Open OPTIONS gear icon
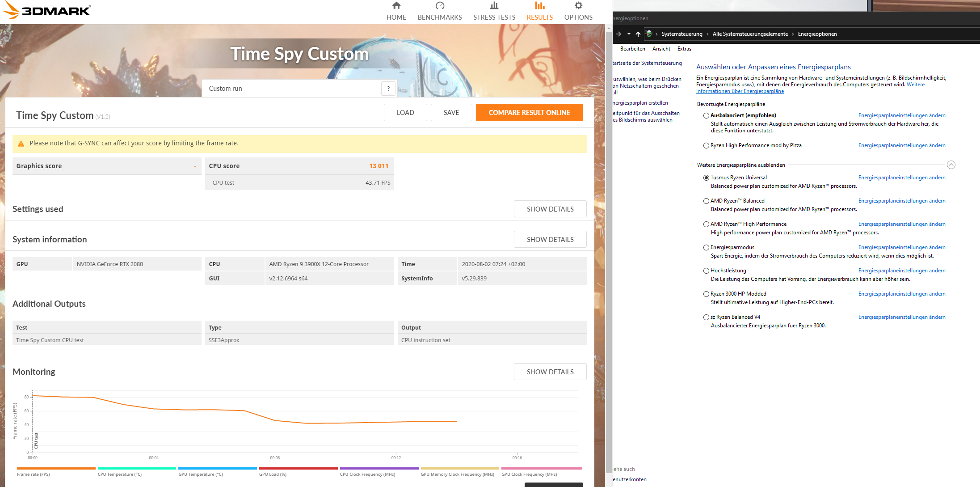The image size is (980, 487). [x=578, y=6]
